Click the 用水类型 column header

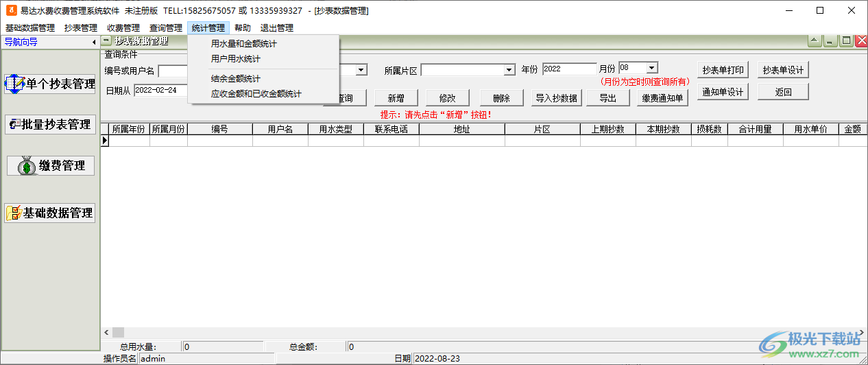[x=336, y=129]
